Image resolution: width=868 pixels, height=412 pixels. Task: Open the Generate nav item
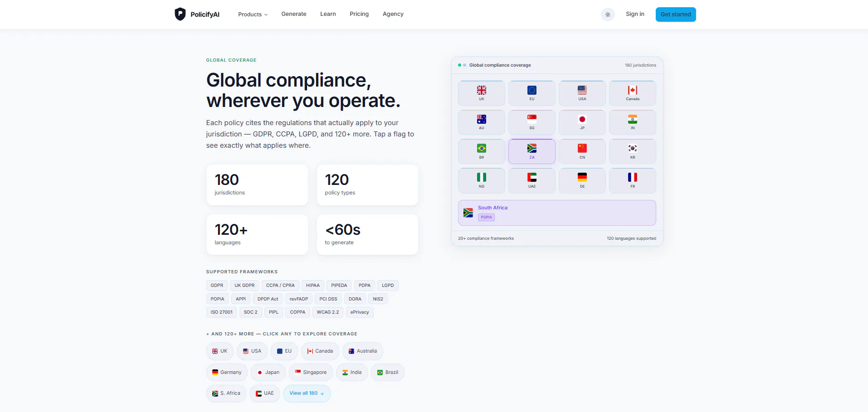pyautogui.click(x=294, y=14)
